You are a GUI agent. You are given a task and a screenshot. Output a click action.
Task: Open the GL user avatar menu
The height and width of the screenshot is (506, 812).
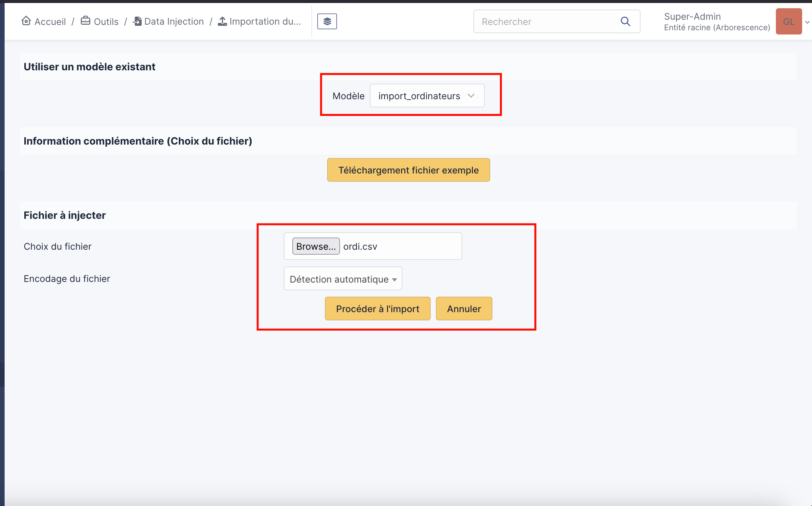click(789, 21)
